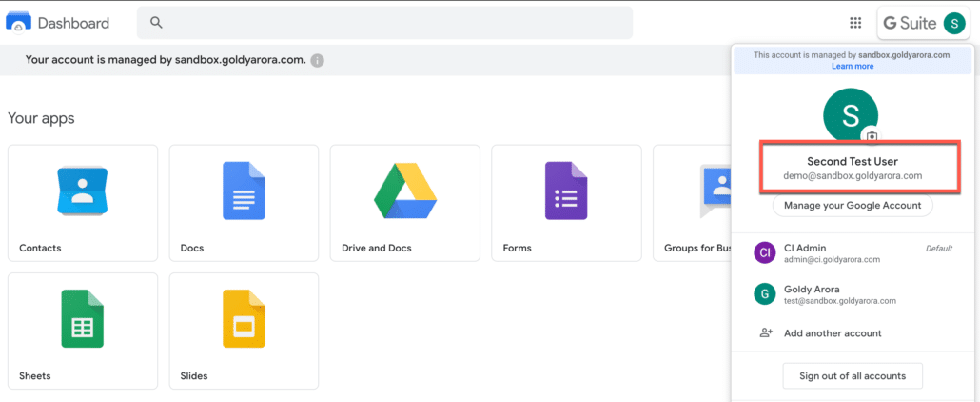The height and width of the screenshot is (402, 980).
Task: Click the CI Admin purple avatar
Action: point(764,253)
